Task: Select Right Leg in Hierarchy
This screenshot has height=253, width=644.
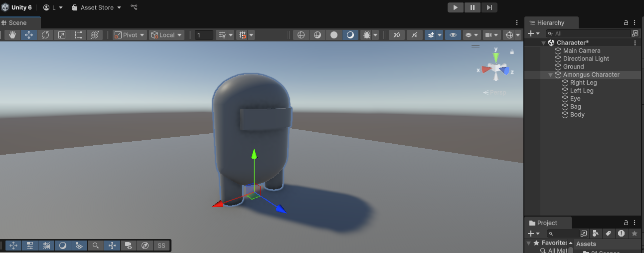Action: point(583,83)
